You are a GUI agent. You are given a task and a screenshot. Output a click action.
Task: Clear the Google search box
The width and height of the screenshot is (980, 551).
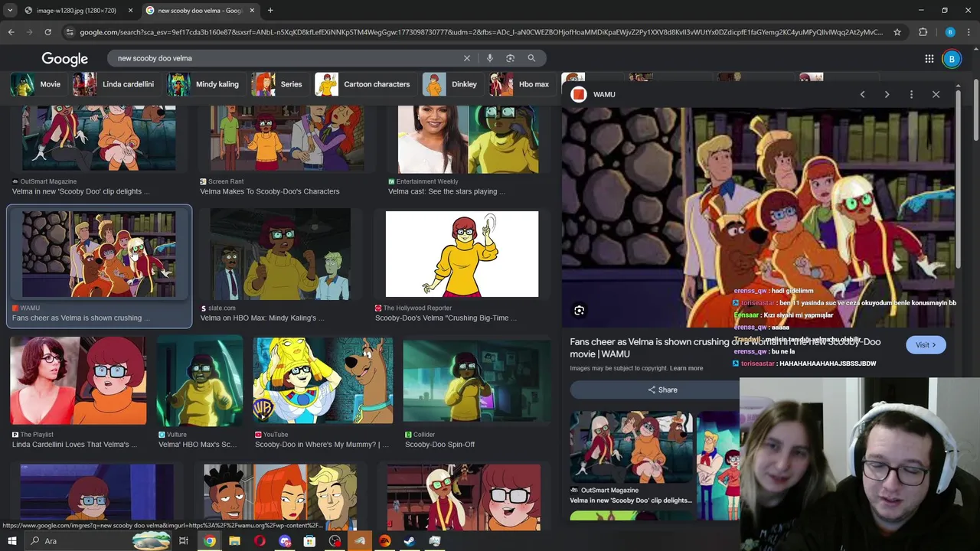466,58
